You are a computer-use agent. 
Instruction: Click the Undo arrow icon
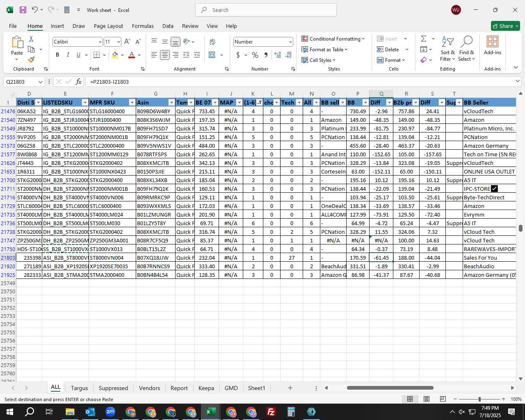[35, 10]
